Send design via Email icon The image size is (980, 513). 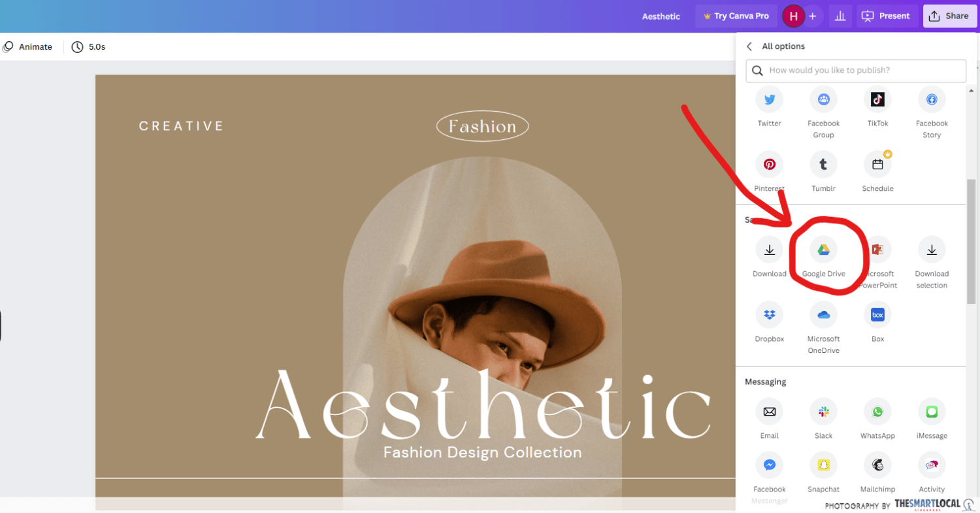pos(769,412)
